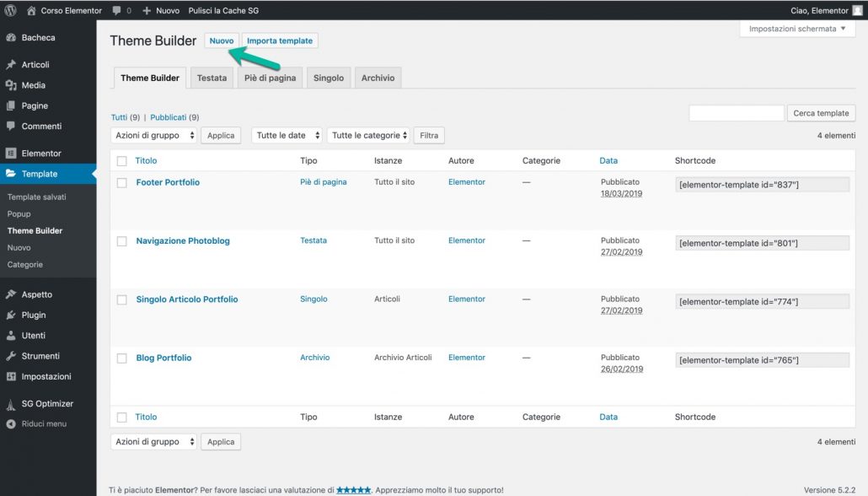
Task: Open the top Azioni di gruppo dropdown
Action: (x=154, y=135)
